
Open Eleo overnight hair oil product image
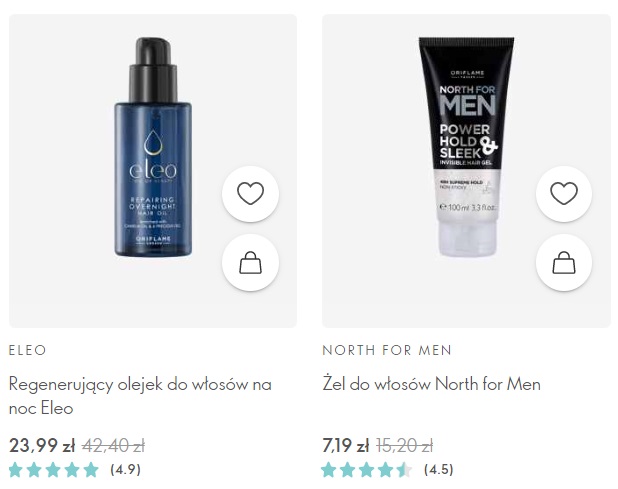pyautogui.click(x=153, y=147)
